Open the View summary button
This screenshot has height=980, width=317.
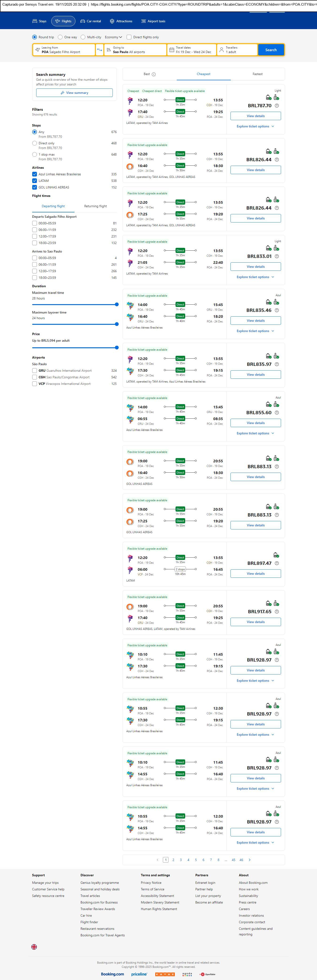(74, 93)
